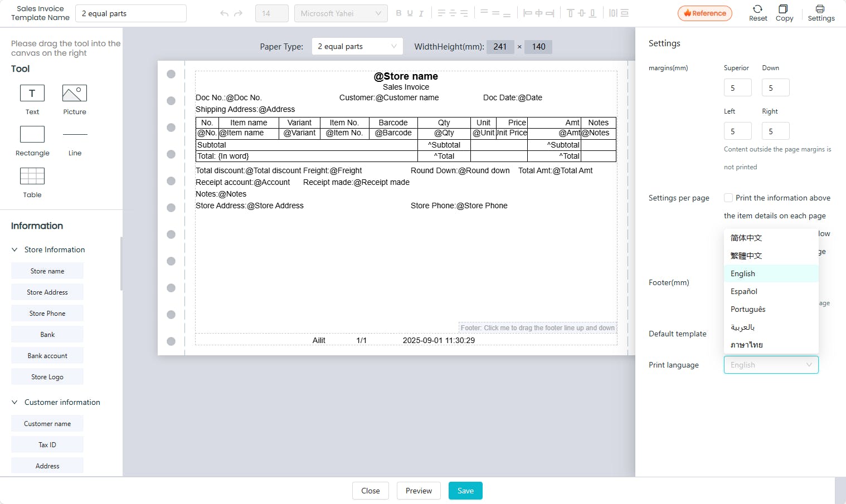Viewport: 846px width, 504px height.
Task: Open the Print language dropdown
Action: point(771,365)
